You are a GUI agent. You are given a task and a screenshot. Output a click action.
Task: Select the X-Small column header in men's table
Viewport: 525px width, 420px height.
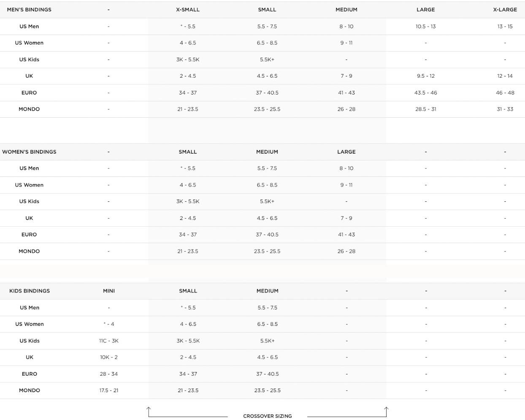click(x=188, y=10)
